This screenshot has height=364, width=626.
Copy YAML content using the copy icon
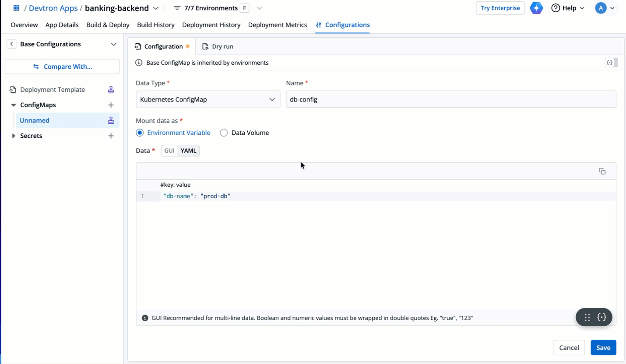[x=602, y=171]
